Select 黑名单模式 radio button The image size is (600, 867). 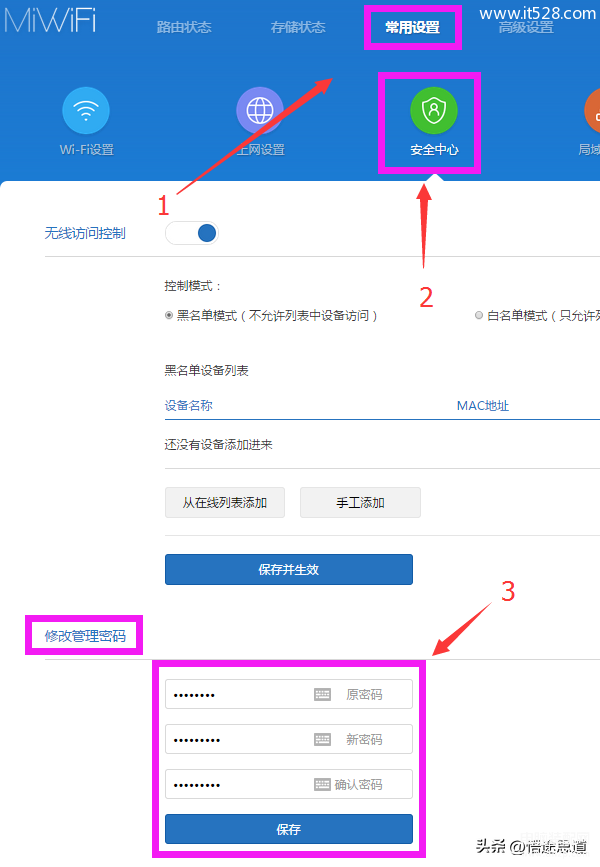click(169, 315)
